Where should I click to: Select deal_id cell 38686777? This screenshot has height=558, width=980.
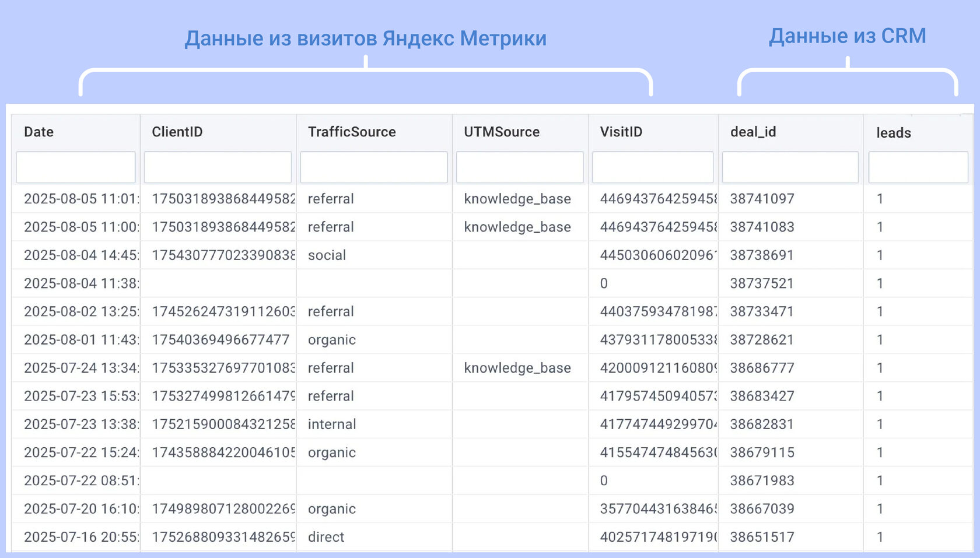point(762,368)
